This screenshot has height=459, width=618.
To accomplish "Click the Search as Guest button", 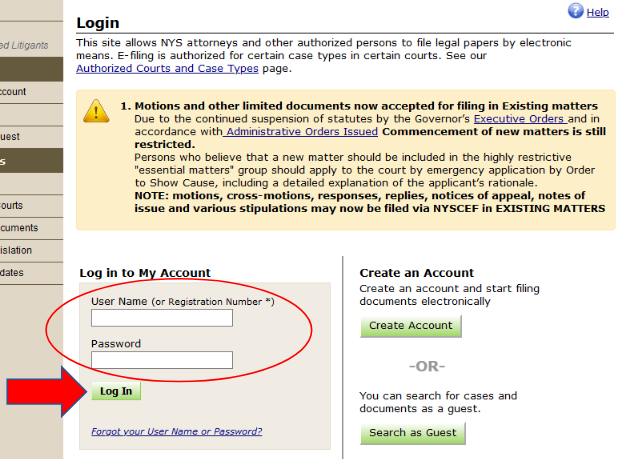I will pyautogui.click(x=412, y=433).
